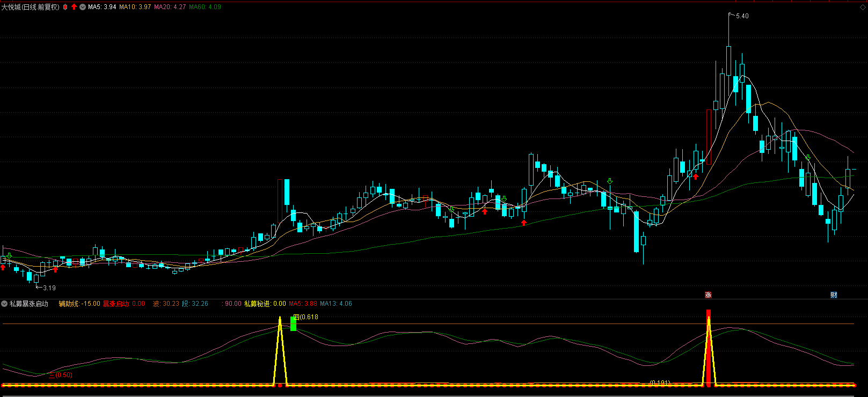
Task: Click the MA5: 3.94 legend in main chart
Action: point(102,7)
